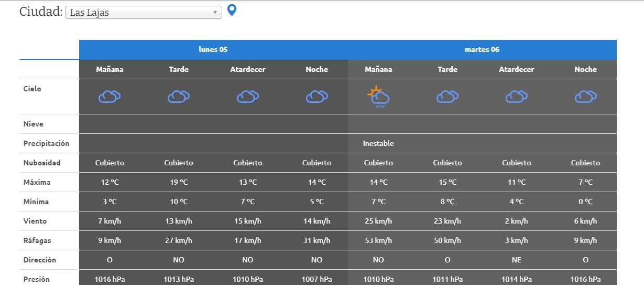Click the 15 °C maximum value

pos(447,182)
